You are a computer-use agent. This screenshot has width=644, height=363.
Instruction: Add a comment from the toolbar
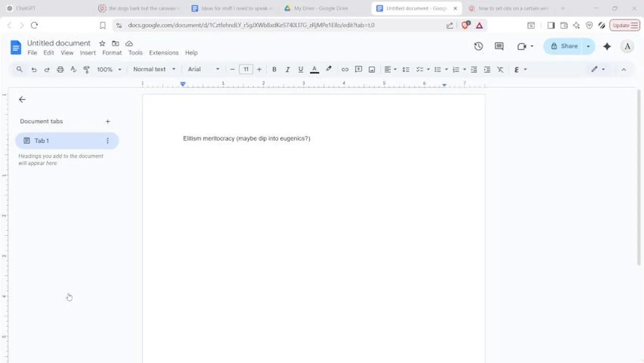click(x=358, y=70)
